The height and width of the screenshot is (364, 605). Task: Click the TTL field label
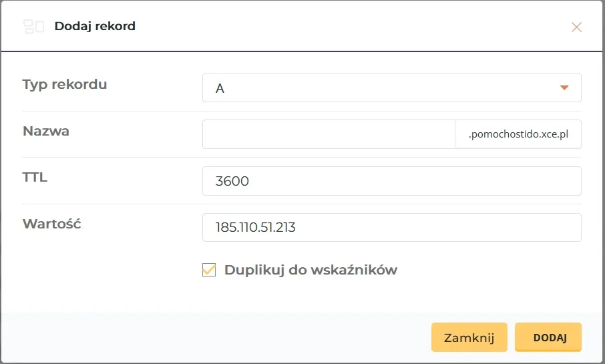[35, 177]
